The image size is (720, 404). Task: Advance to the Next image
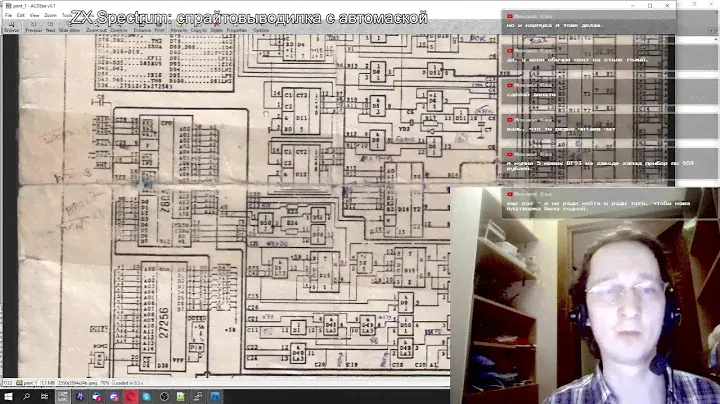pyautogui.click(x=51, y=29)
